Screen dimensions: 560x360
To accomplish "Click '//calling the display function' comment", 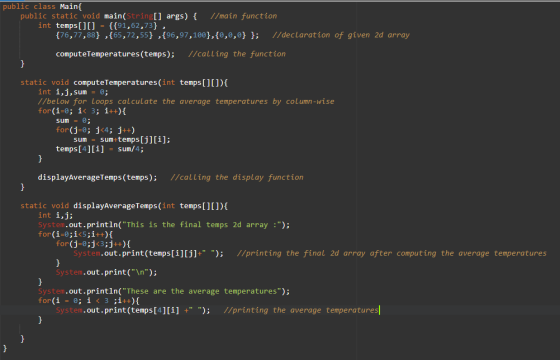I will click(x=237, y=178).
